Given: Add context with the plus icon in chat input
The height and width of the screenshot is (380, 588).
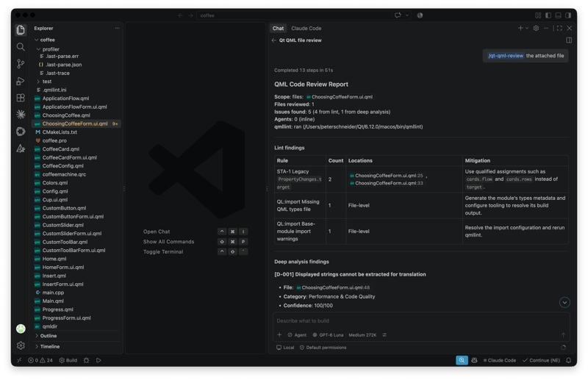Looking at the screenshot, I should 279,334.
